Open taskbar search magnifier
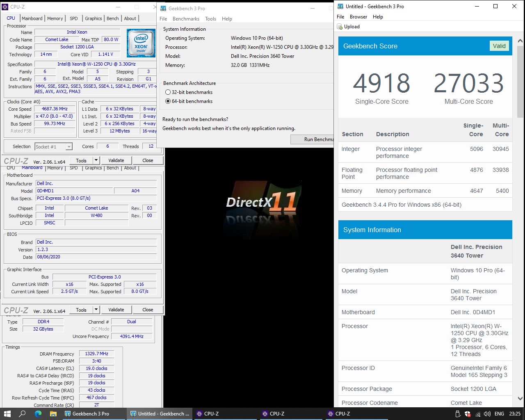Screen dimensions: 525x420 coord(23,414)
